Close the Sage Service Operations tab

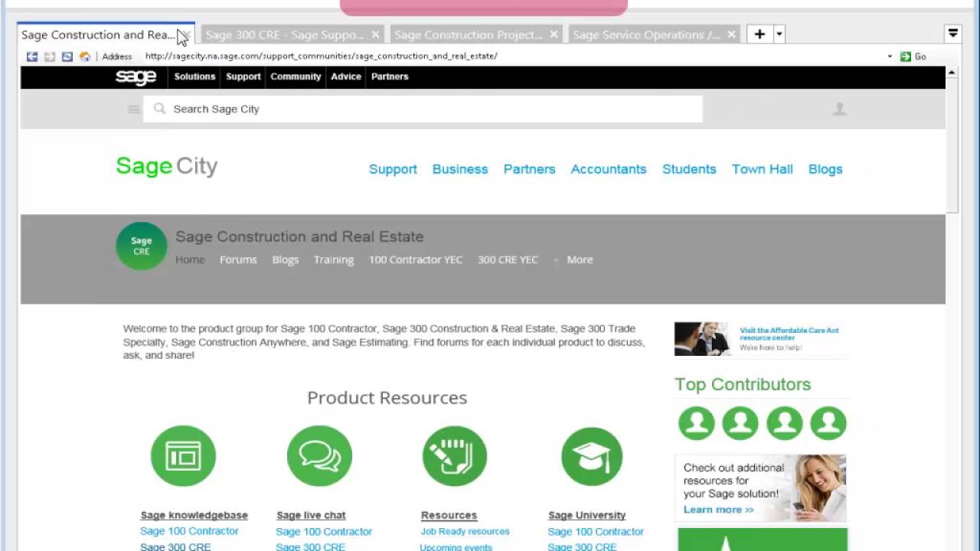coord(731,34)
